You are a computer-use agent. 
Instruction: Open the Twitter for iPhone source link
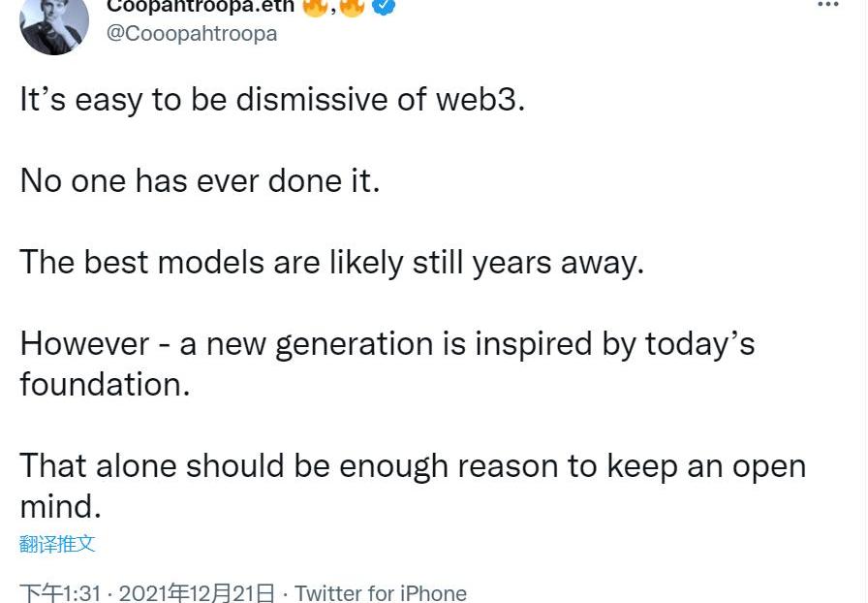coord(381,592)
